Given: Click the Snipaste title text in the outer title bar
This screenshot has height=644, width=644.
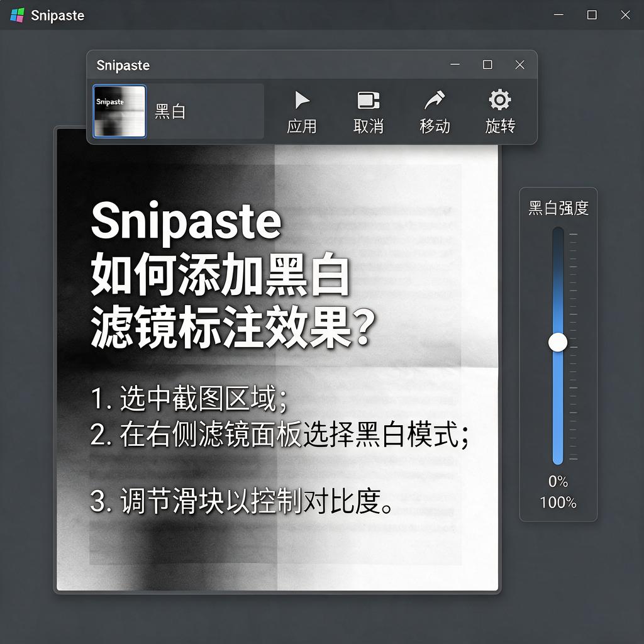Looking at the screenshot, I should 57,16.
